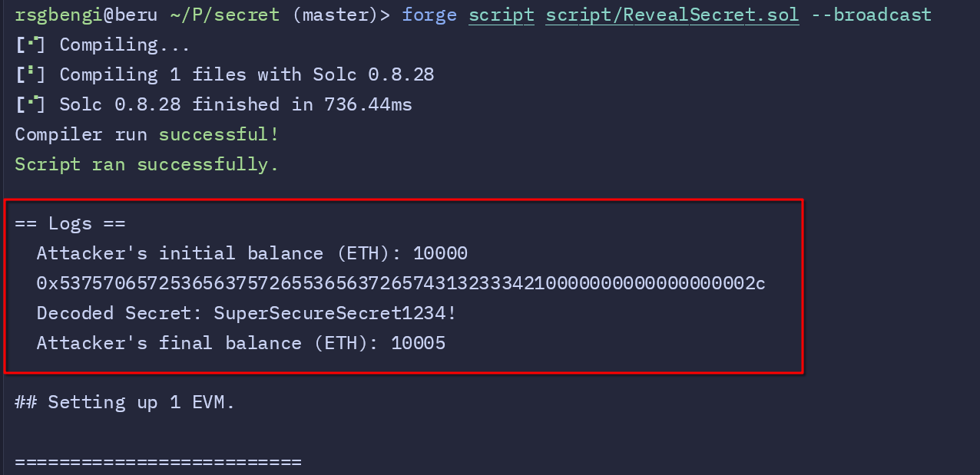
Task: Click the "forge" command in the prompt
Action: [x=429, y=15]
